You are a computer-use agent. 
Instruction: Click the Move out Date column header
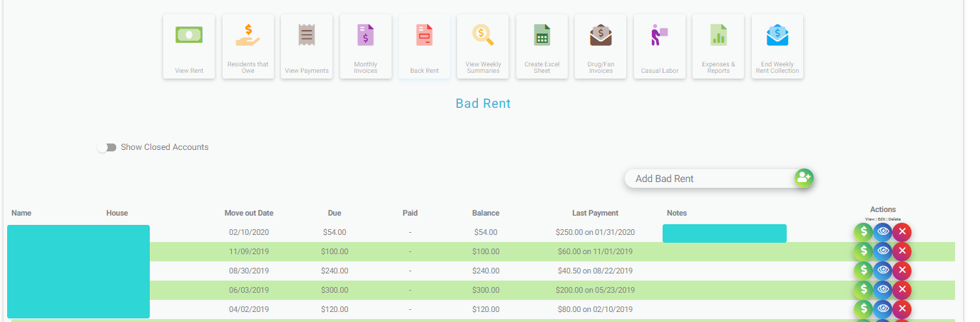tap(249, 213)
